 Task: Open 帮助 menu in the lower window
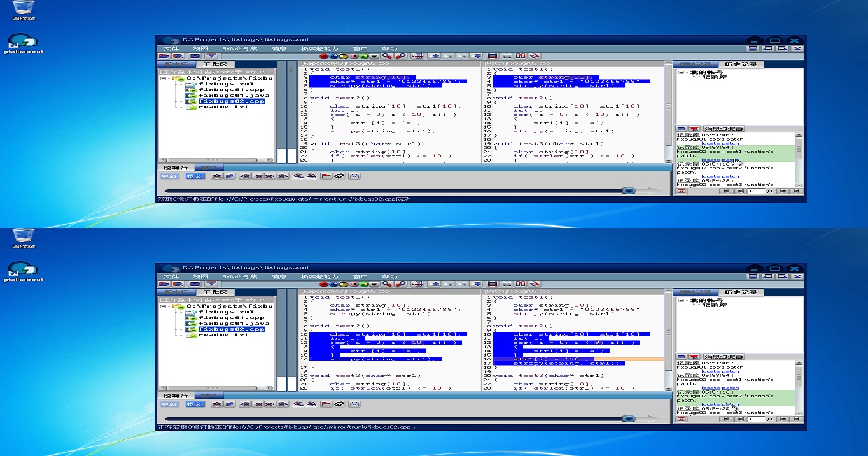389,276
